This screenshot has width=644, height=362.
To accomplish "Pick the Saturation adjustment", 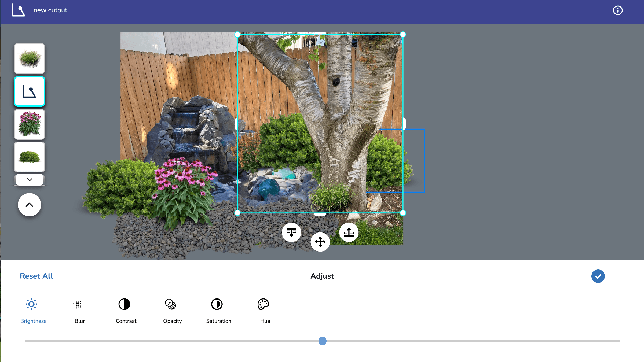I will (x=217, y=304).
